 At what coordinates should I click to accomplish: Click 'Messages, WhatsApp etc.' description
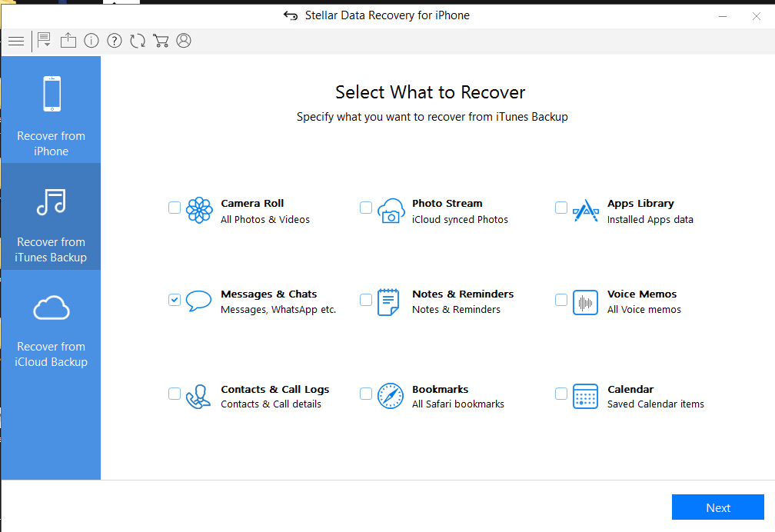pos(279,310)
